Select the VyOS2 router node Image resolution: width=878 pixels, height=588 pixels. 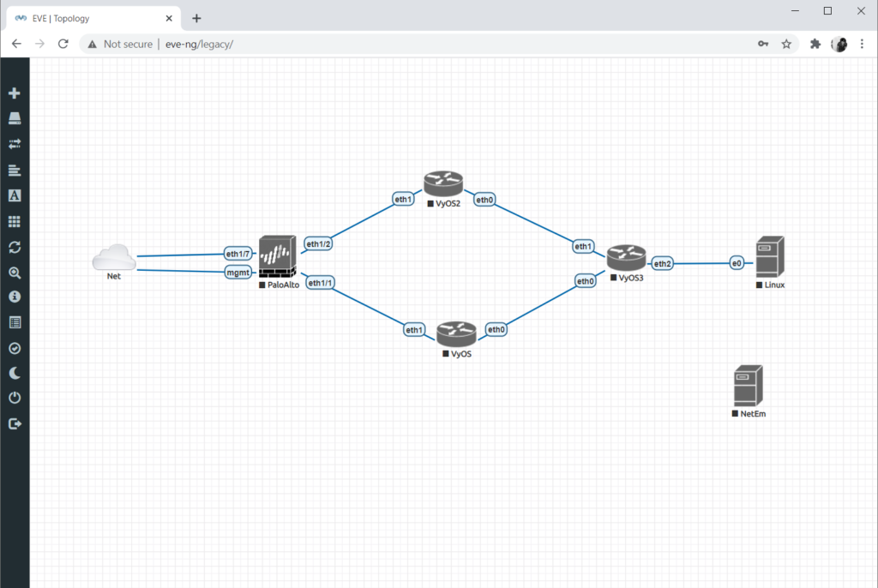(443, 183)
